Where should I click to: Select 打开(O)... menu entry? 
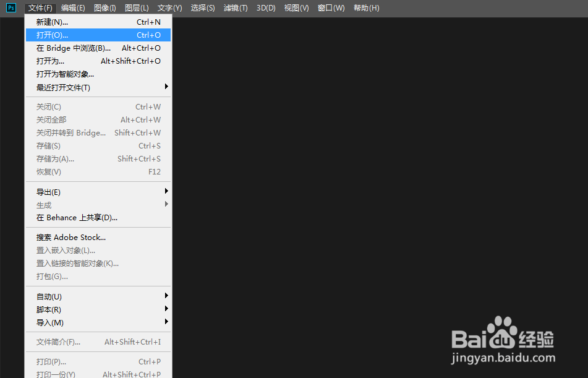coord(98,35)
